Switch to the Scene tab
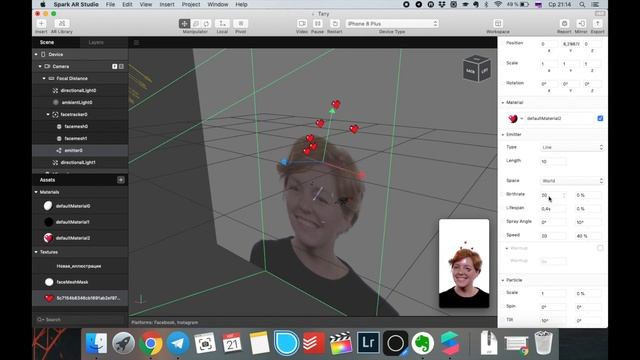 (x=47, y=42)
